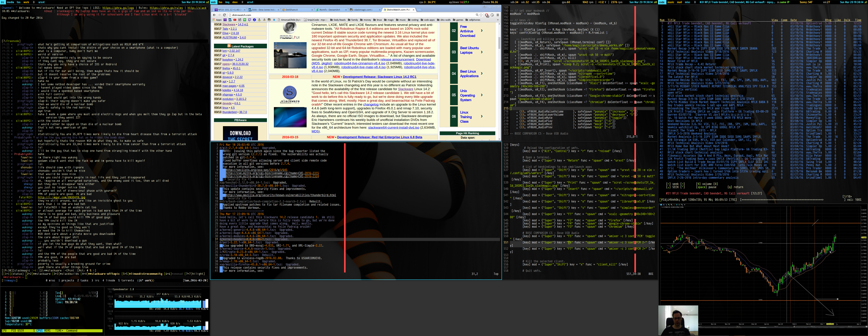Open the YouTube bookmark icon

235,20
